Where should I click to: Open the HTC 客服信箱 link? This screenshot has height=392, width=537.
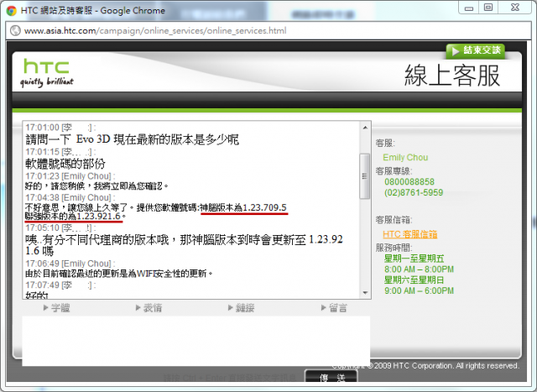[x=410, y=234]
